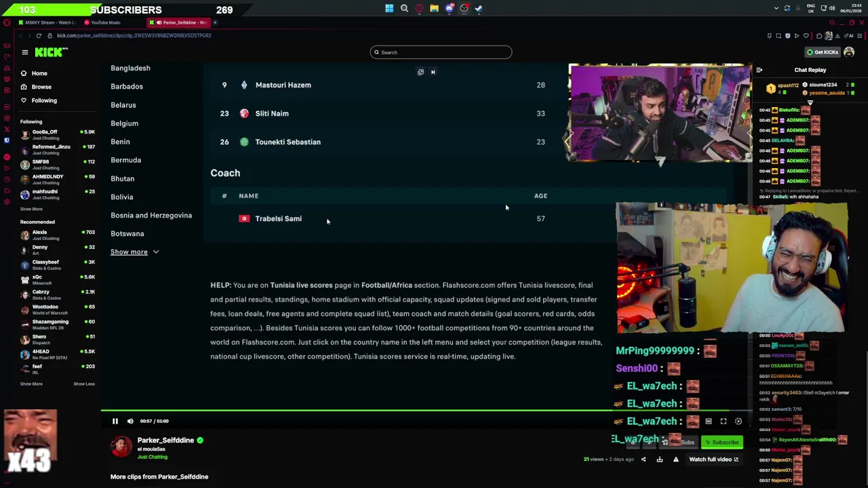Click the Get KICKs button

click(x=822, y=52)
